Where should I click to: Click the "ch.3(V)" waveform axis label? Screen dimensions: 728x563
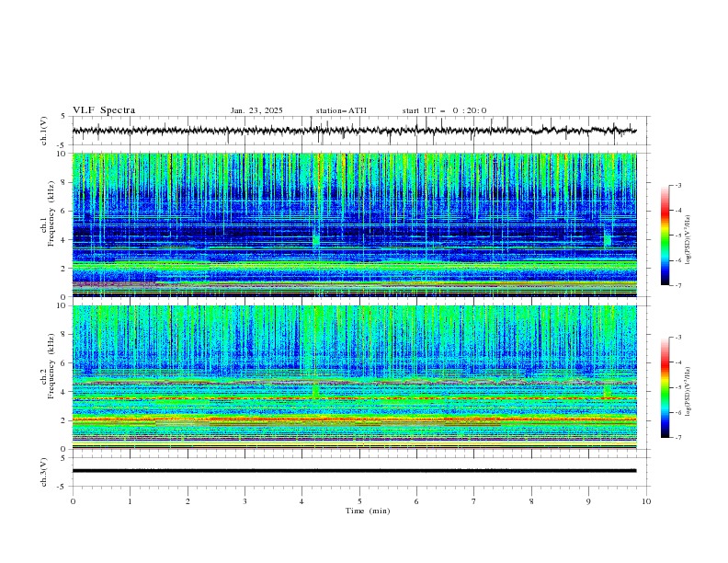44,472
